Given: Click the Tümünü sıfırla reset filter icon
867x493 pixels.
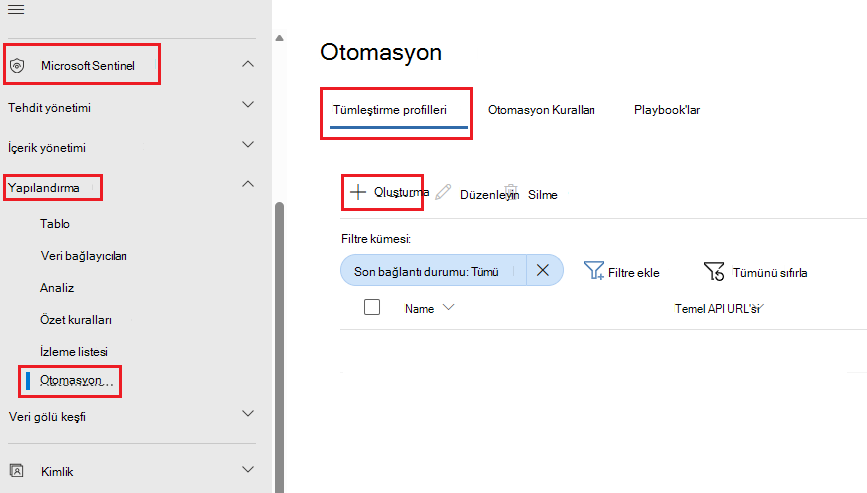Looking at the screenshot, I should coord(714,271).
